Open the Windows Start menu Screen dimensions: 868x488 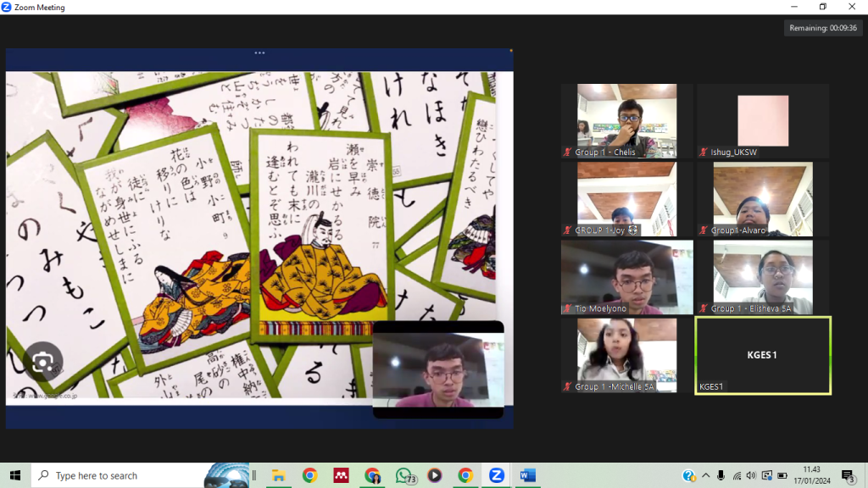click(15, 475)
